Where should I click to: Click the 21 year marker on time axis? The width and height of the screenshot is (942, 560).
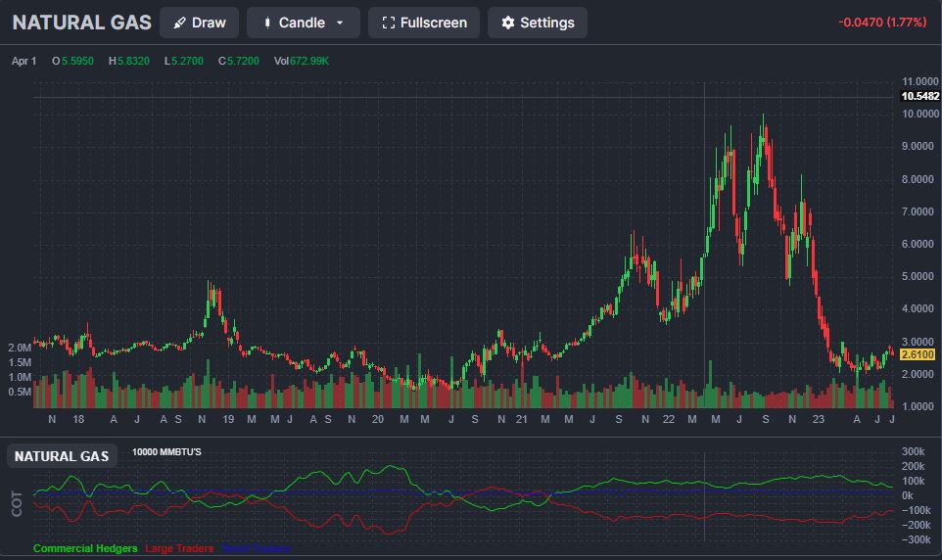pyautogui.click(x=522, y=419)
